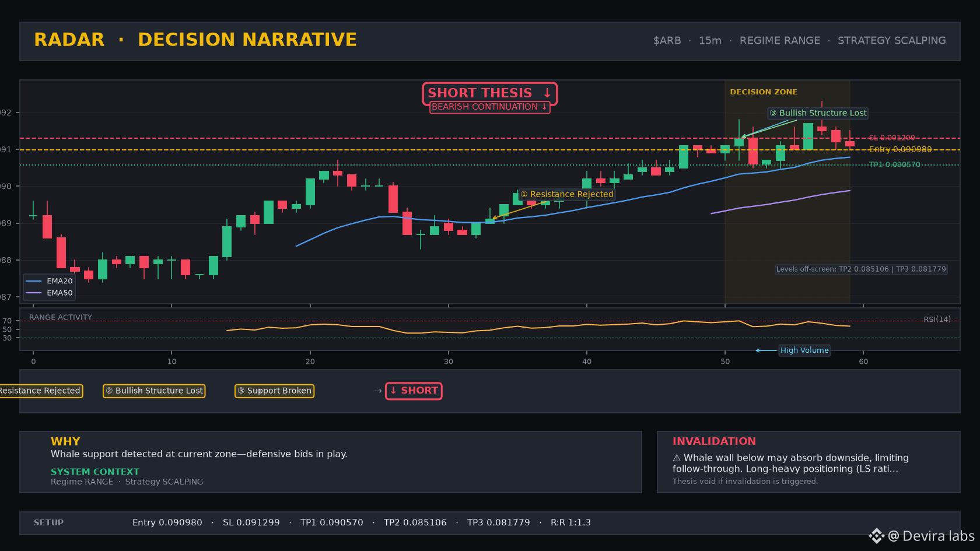This screenshot has height=551, width=980.
Task: Select the 15m timeframe label
Action: click(710, 41)
